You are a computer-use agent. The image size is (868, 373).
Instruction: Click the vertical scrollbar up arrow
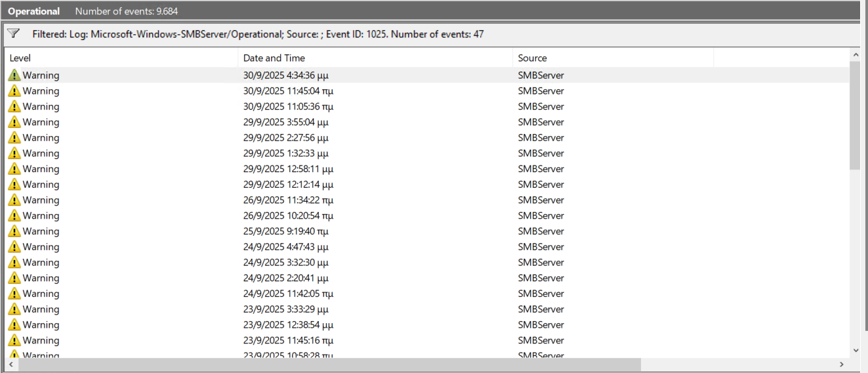(x=855, y=55)
